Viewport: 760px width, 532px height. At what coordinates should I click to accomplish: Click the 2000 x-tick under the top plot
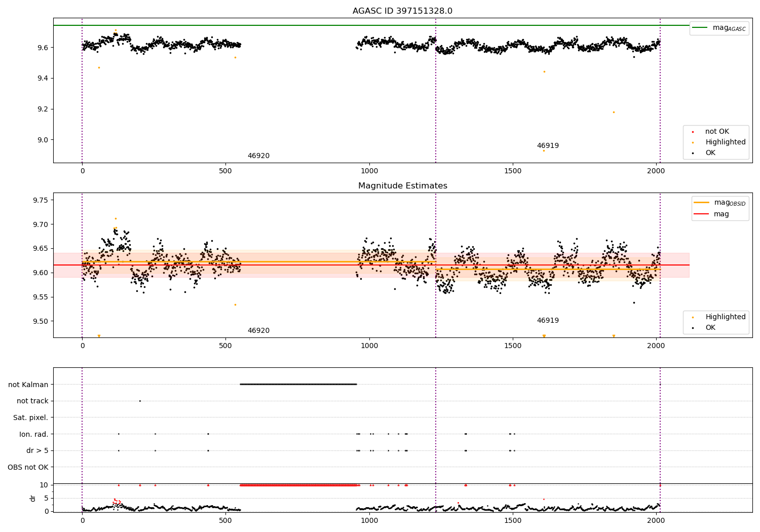click(656, 171)
